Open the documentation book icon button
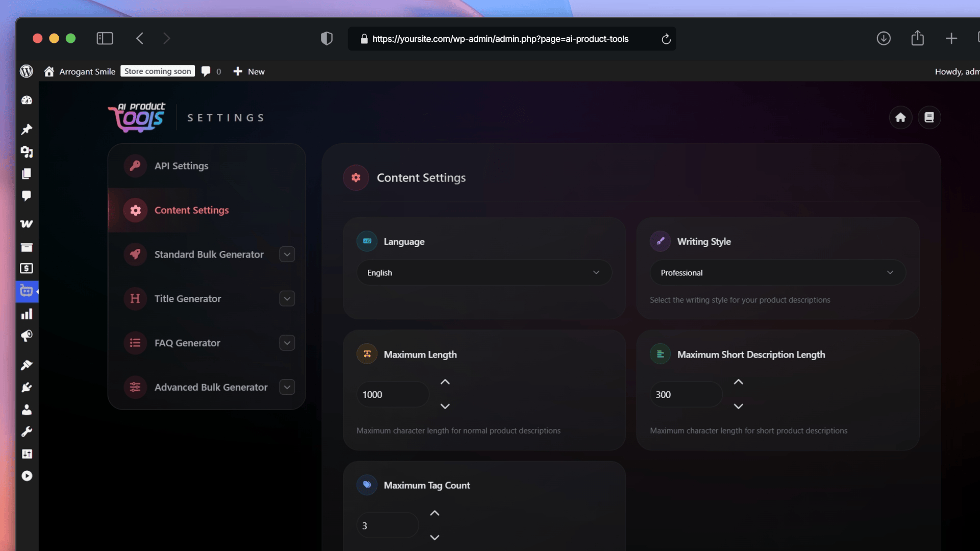The width and height of the screenshot is (980, 551). point(929,118)
